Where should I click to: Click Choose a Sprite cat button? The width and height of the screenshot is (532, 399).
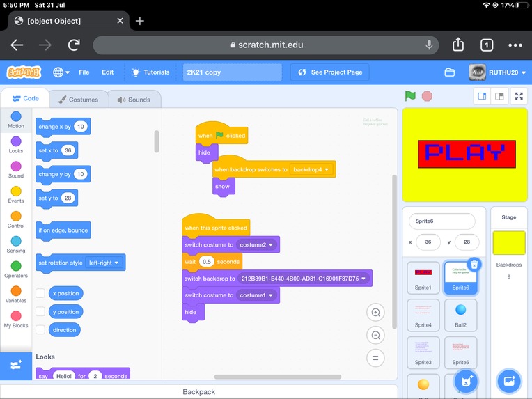[465, 382]
